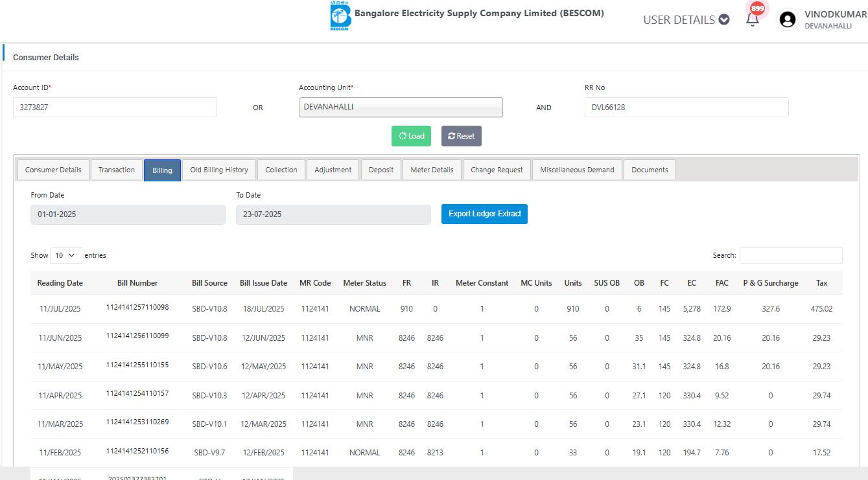Open the Accounting Unit DEVANAHALLI combo box

click(x=401, y=107)
